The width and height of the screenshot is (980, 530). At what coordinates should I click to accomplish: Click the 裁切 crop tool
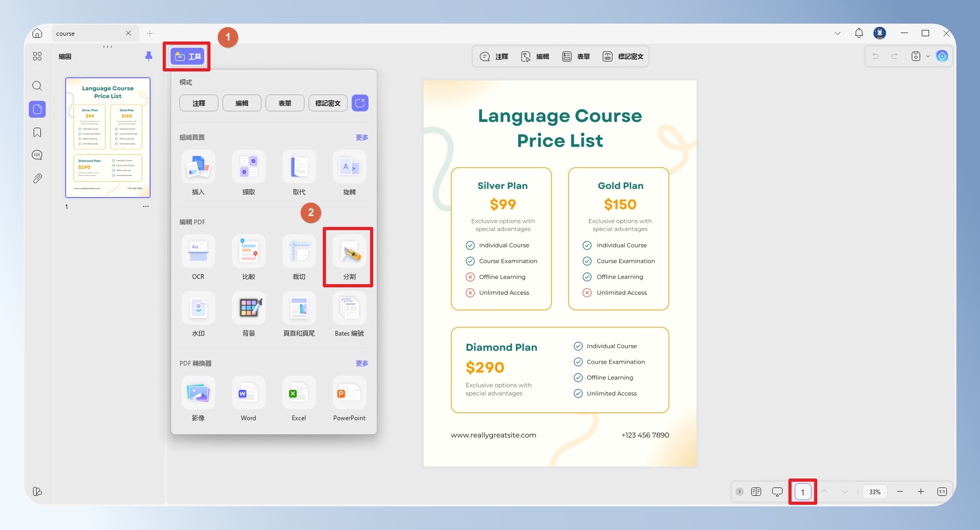click(299, 257)
